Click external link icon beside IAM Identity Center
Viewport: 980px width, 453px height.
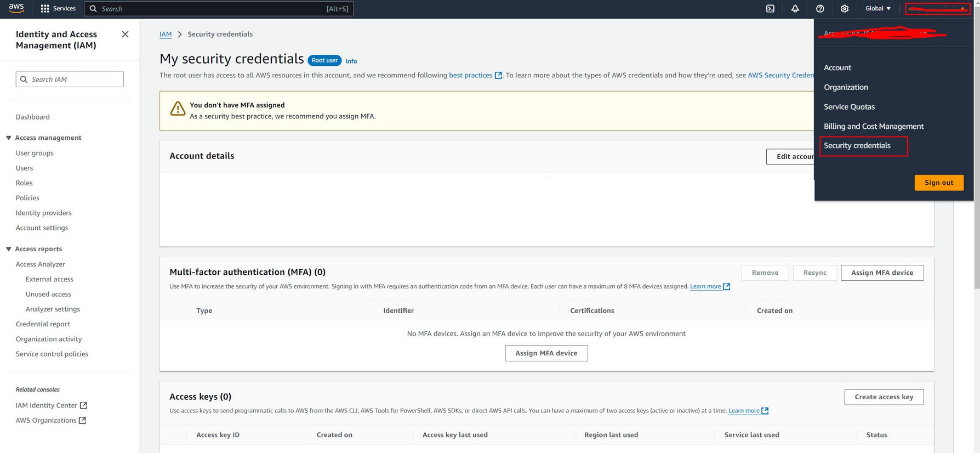coord(83,405)
